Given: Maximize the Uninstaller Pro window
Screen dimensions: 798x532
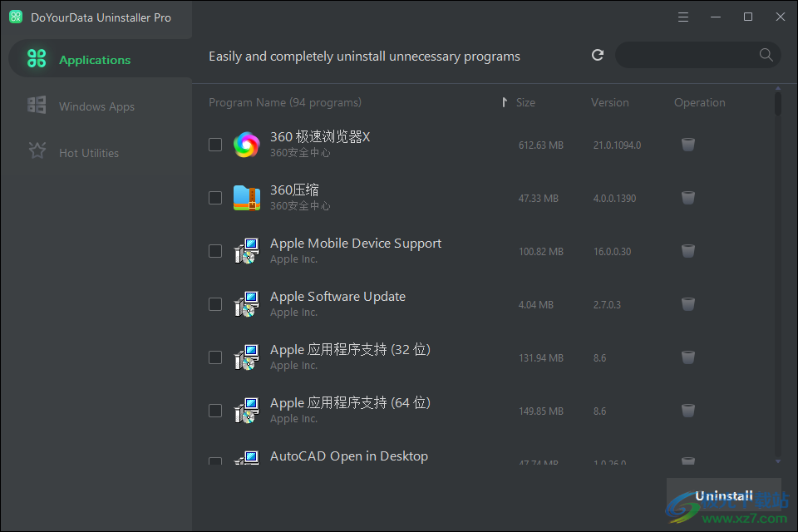Looking at the screenshot, I should (x=748, y=17).
